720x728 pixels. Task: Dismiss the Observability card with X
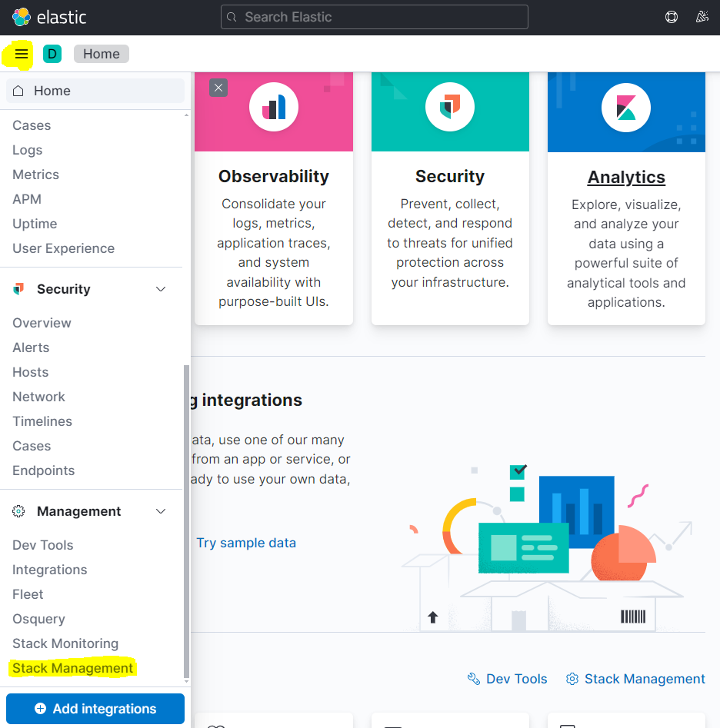click(x=218, y=88)
